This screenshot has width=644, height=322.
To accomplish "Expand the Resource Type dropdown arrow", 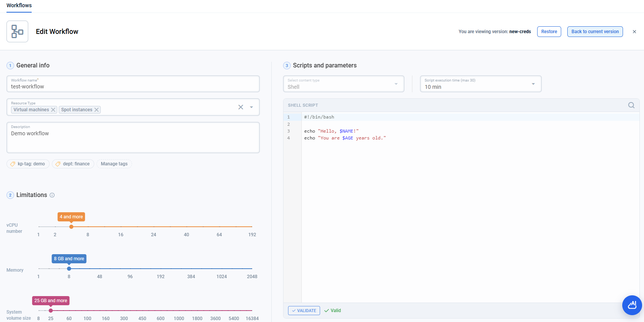I will 251,107.
